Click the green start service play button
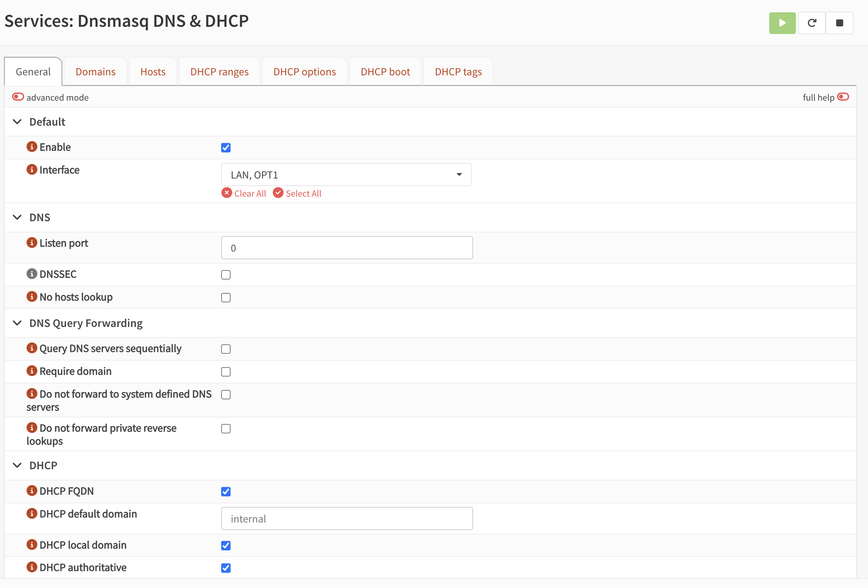Image resolution: width=868 pixels, height=588 pixels. point(782,23)
